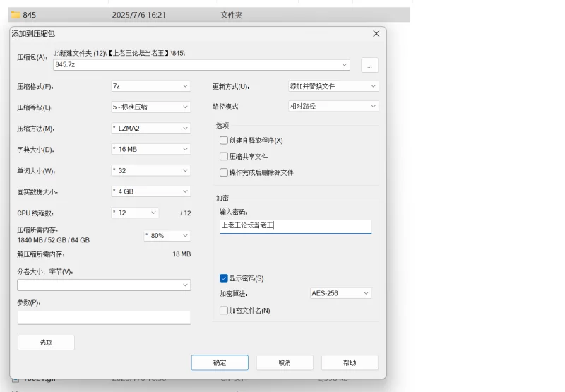The width and height of the screenshot is (565, 392).
Task: Expand the 字典大小 16 MB dropdown
Action: coord(150,150)
